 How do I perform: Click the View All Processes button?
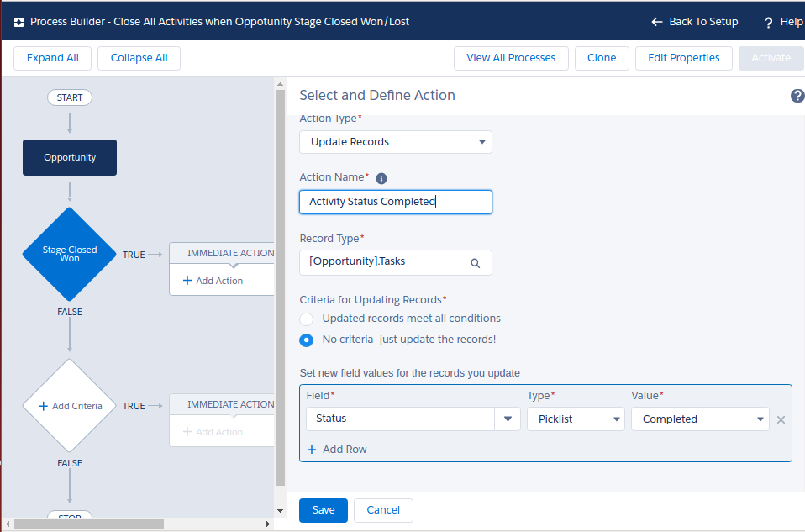511,58
